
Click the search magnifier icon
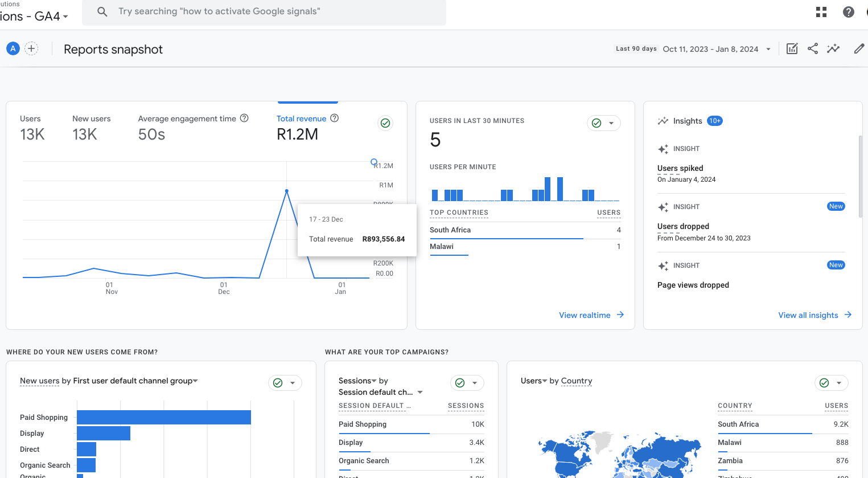(102, 11)
